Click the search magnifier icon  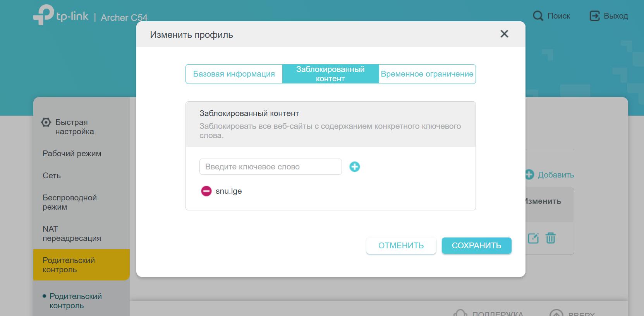[x=538, y=16]
